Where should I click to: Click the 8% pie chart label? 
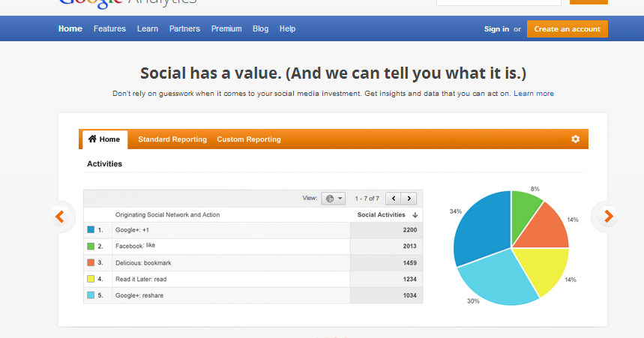point(535,189)
